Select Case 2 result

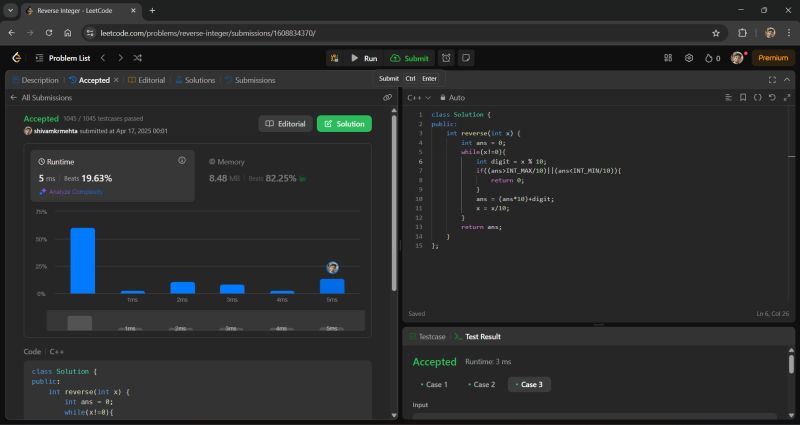pyautogui.click(x=481, y=384)
